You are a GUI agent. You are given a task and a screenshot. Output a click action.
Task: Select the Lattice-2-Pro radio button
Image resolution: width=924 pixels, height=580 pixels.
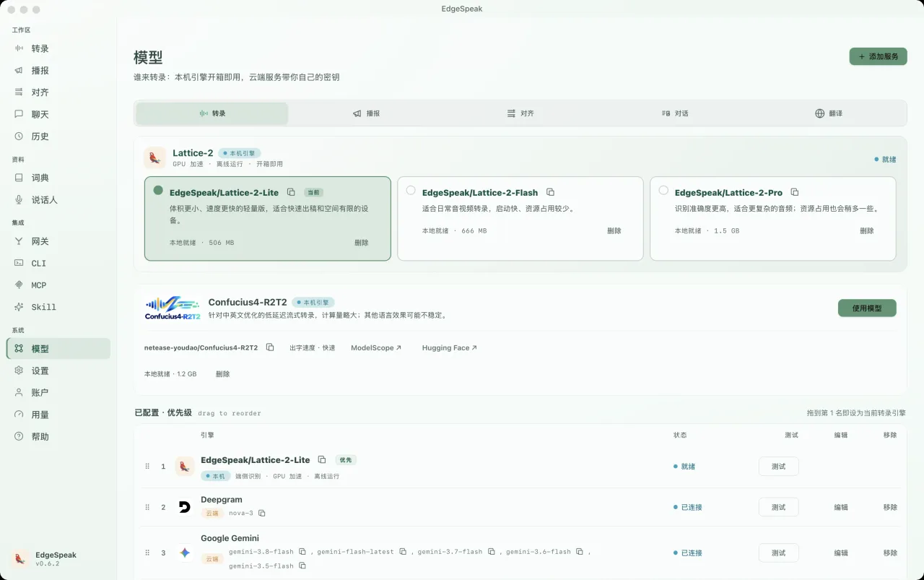point(663,191)
